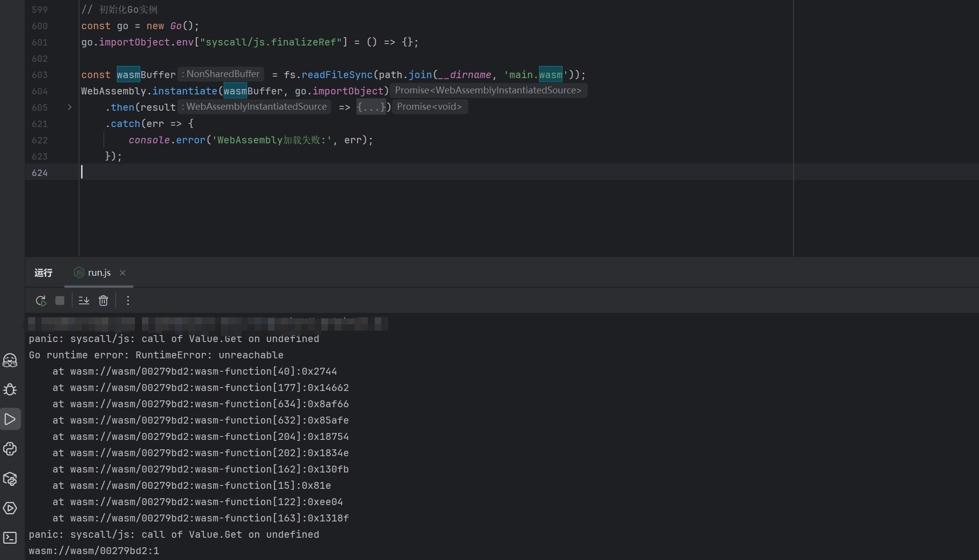Viewport: 979px width, 560px height.
Task: Open the Debug bug tool window
Action: tap(10, 389)
